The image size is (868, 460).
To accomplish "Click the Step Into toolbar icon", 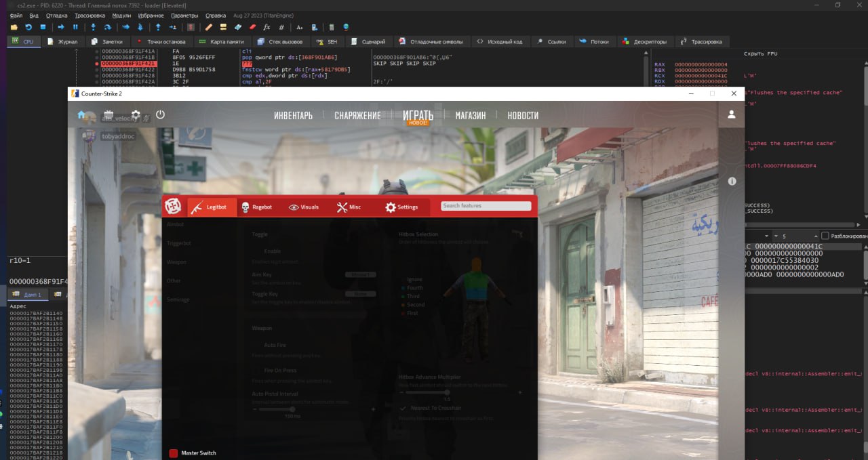I will (94, 27).
